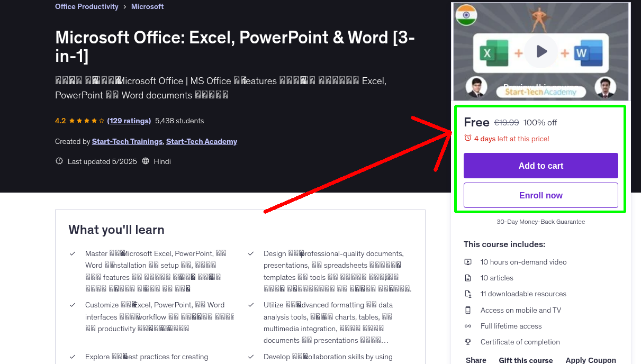The width and height of the screenshot is (641, 364).
Task: Click the 4.2 rating number
Action: pyautogui.click(x=60, y=121)
